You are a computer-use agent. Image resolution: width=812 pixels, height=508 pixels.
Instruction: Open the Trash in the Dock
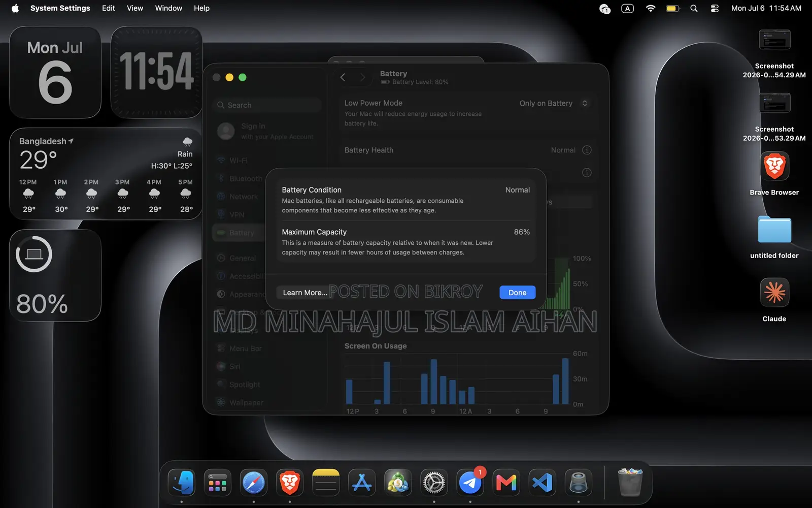pyautogui.click(x=630, y=483)
